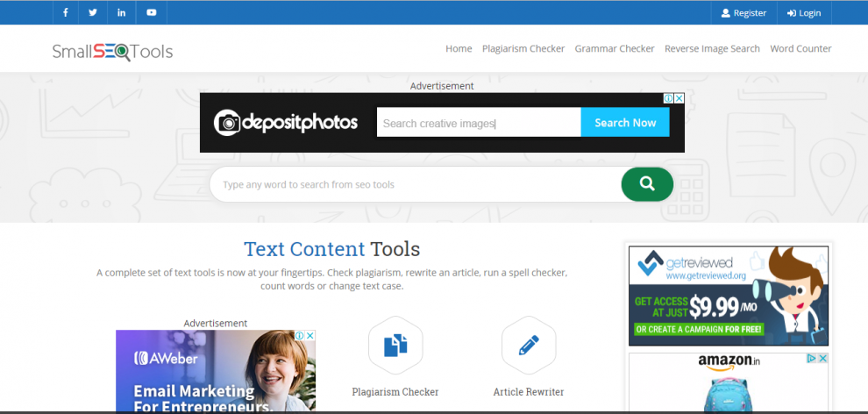Click the Login button
Screen dimensions: 868x414
pyautogui.click(x=804, y=13)
